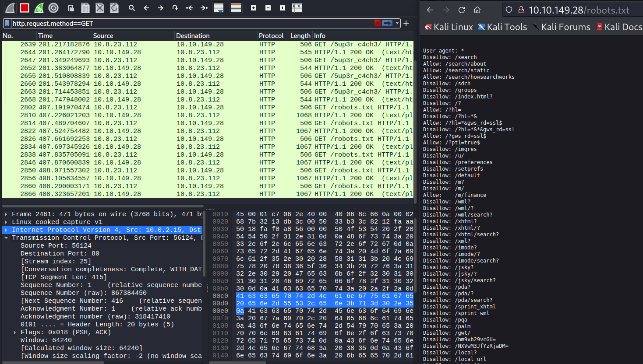Toggle auto-scroll during live capture
This screenshot has height=364, width=643.
(219, 8)
